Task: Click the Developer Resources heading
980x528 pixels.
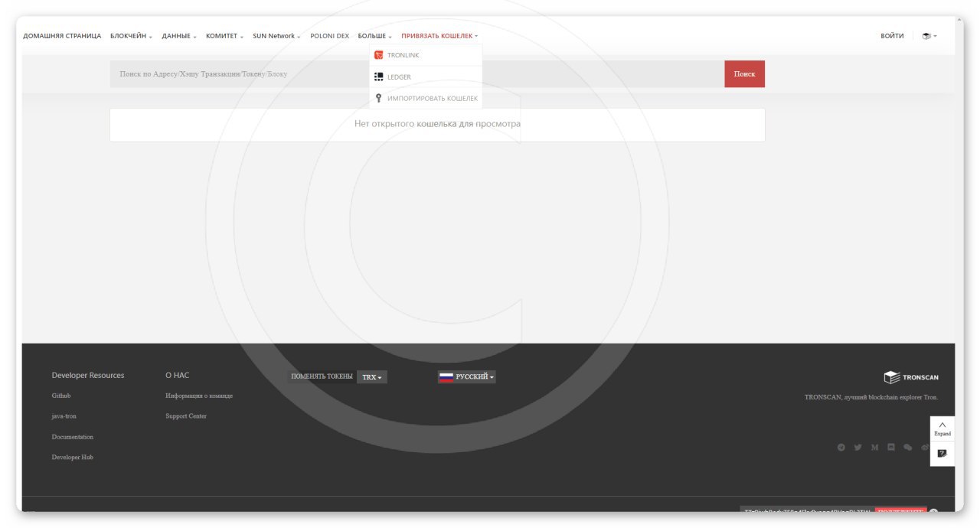Action: (88, 375)
